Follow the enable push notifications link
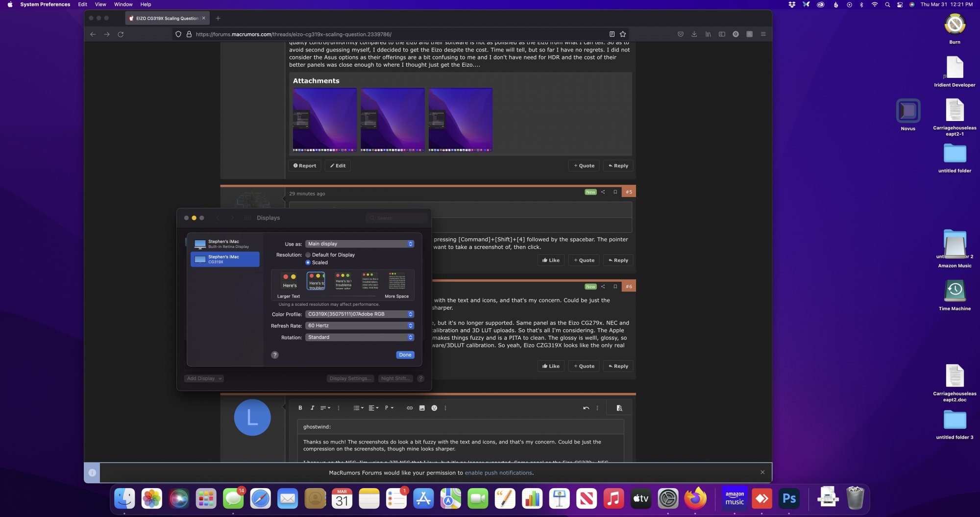Screen dimensions: 980x517 pyautogui.click(x=498, y=473)
